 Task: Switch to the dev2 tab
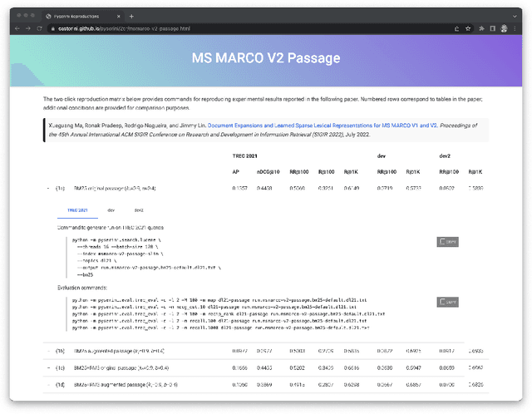point(139,210)
